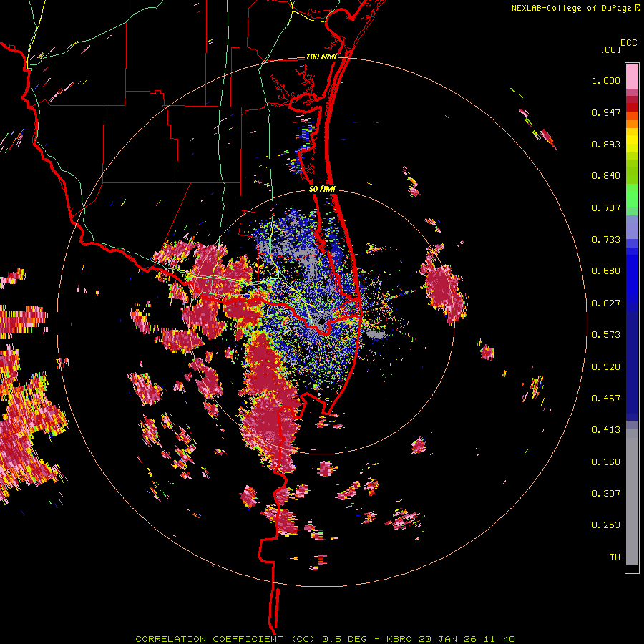The width and height of the screenshot is (644, 644).
Task: Select the 0.413 scale value
Action: (x=606, y=430)
